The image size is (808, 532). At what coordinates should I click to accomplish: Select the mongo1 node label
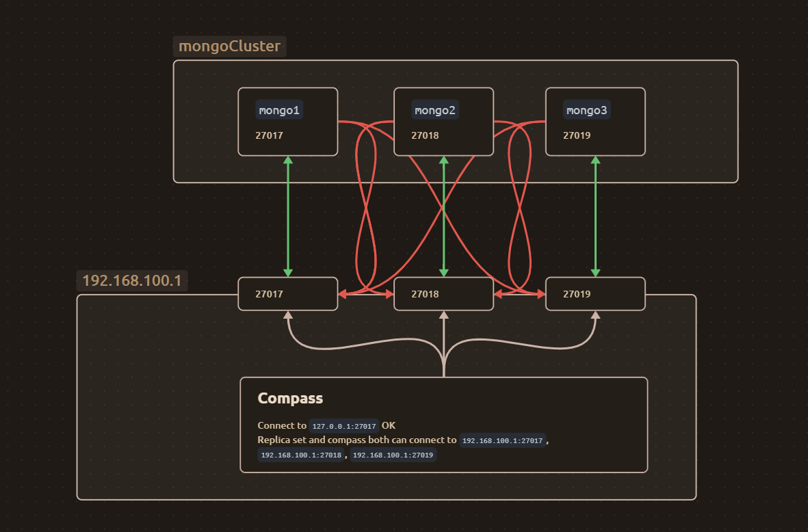tap(278, 110)
